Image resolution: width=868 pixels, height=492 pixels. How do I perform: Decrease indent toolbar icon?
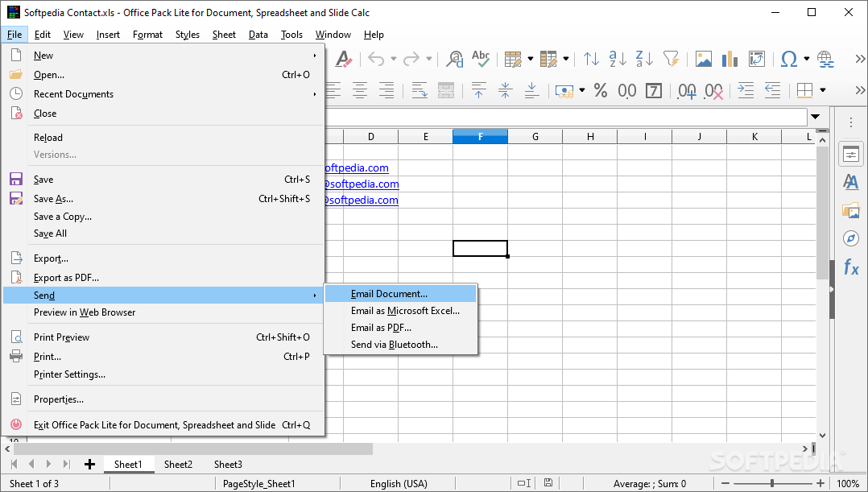(772, 90)
